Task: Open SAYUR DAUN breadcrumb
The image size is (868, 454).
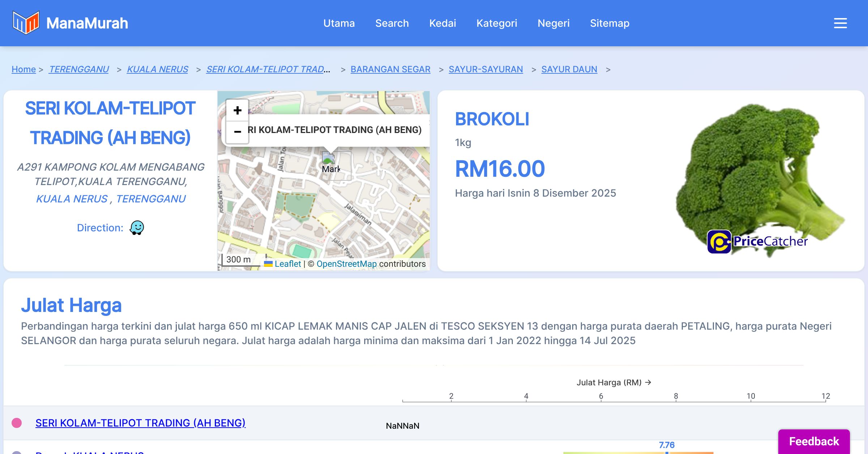Action: (x=569, y=69)
